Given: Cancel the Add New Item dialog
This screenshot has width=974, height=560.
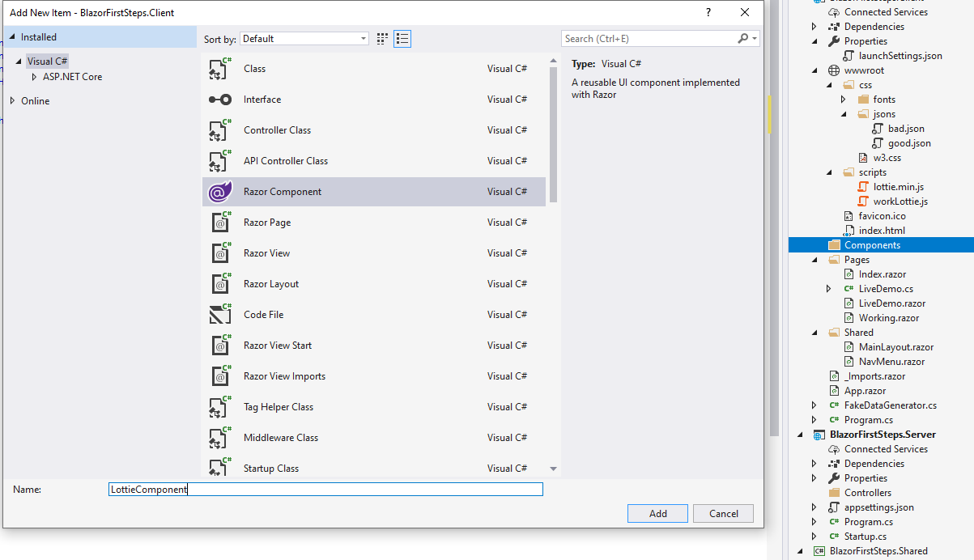Looking at the screenshot, I should click(x=723, y=513).
